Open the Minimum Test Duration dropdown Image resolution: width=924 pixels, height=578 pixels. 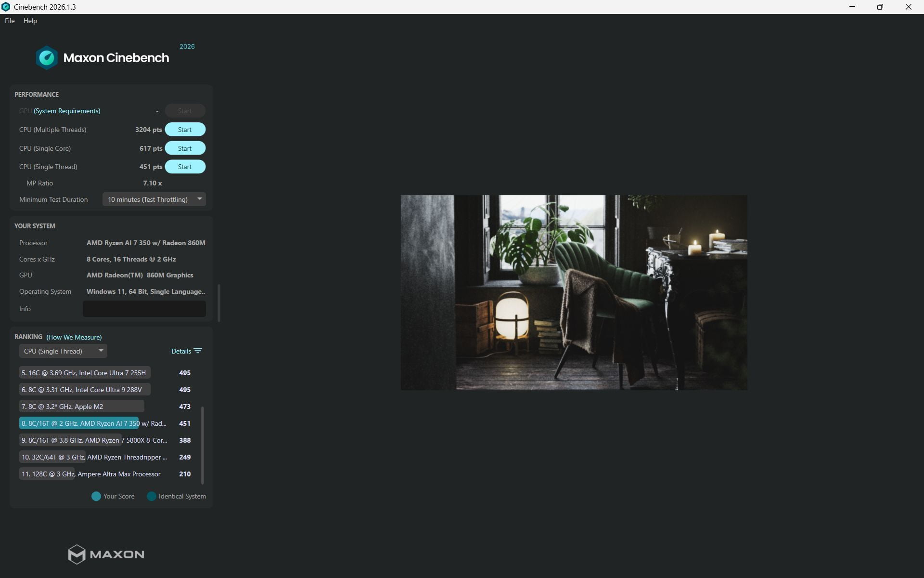(154, 199)
